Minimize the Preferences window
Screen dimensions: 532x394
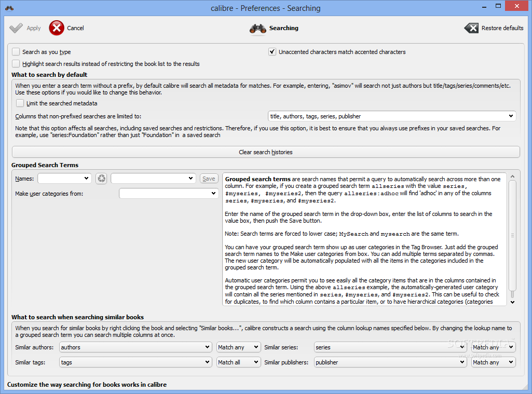(484, 6)
